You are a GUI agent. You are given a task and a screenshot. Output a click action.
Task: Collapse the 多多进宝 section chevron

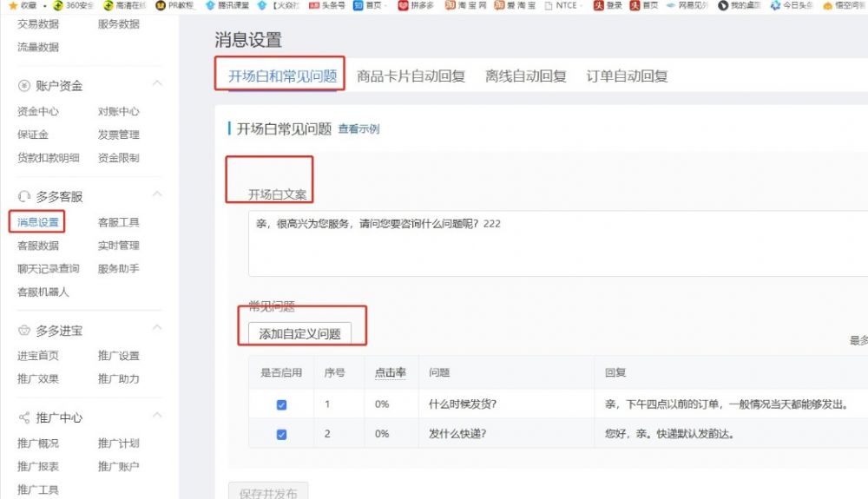pos(157,327)
